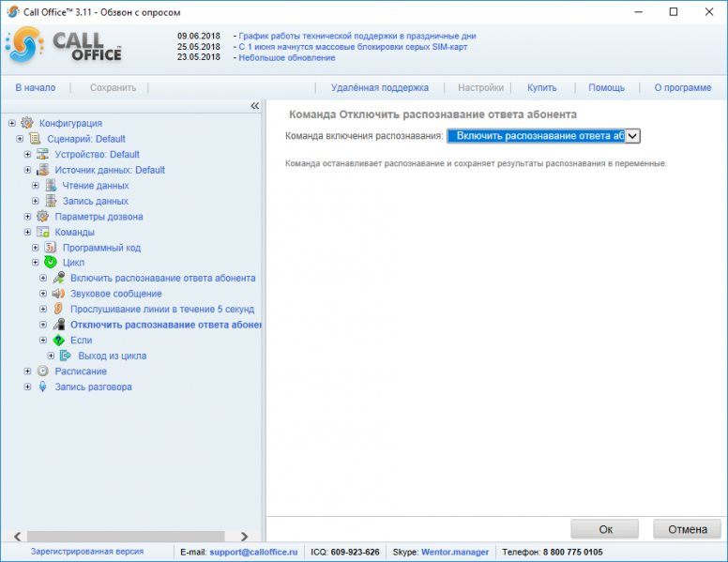Expand the Расписание node
This screenshot has height=562, width=728.
[x=27, y=372]
